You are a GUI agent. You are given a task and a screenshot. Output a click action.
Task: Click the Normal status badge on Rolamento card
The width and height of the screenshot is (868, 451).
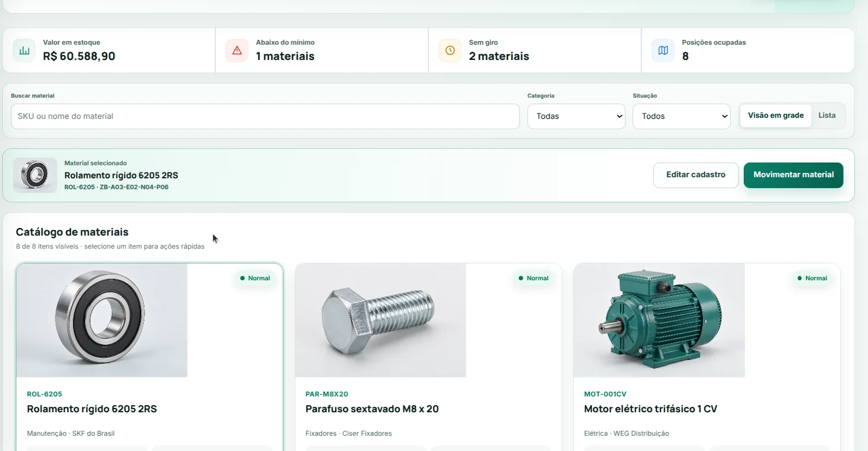(x=255, y=278)
